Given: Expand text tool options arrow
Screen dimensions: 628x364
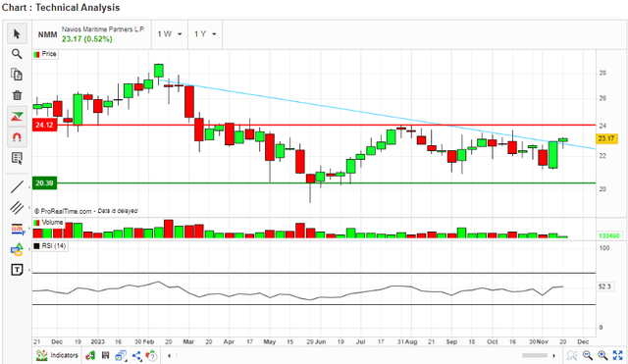Looking at the screenshot, I should point(29,270).
